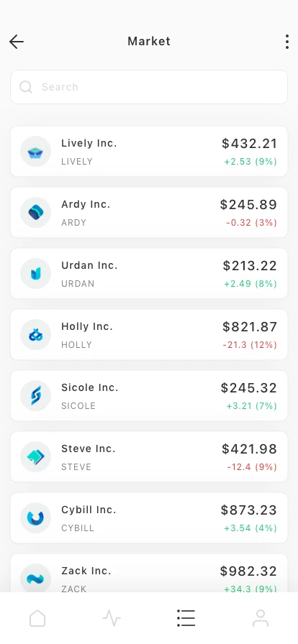Open Holly Inc. via its $821.87 price
The height and width of the screenshot is (644, 298).
point(250,327)
